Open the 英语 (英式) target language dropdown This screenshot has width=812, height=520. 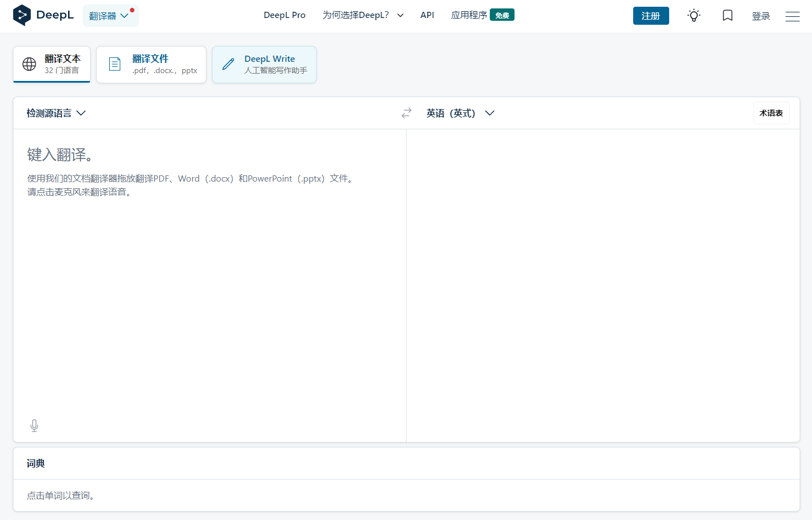tap(461, 113)
